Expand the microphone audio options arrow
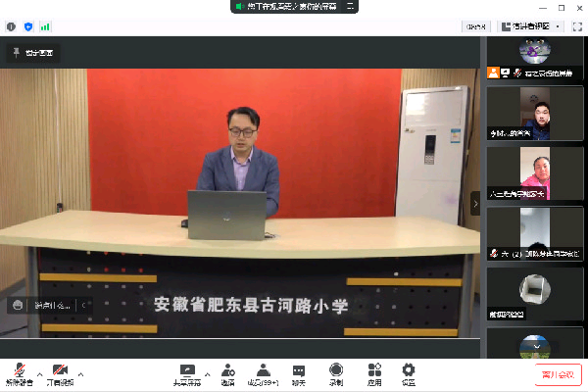 click(x=40, y=374)
